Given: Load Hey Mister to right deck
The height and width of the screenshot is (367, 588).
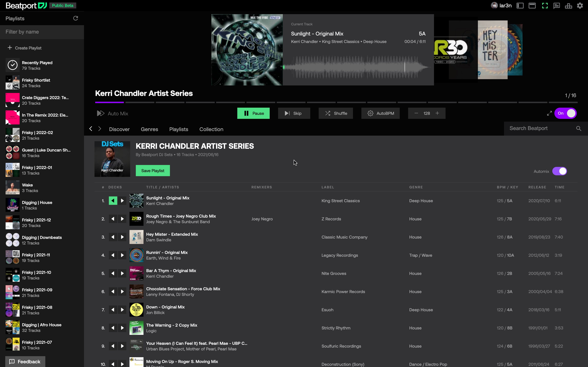Looking at the screenshot, I should point(122,237).
